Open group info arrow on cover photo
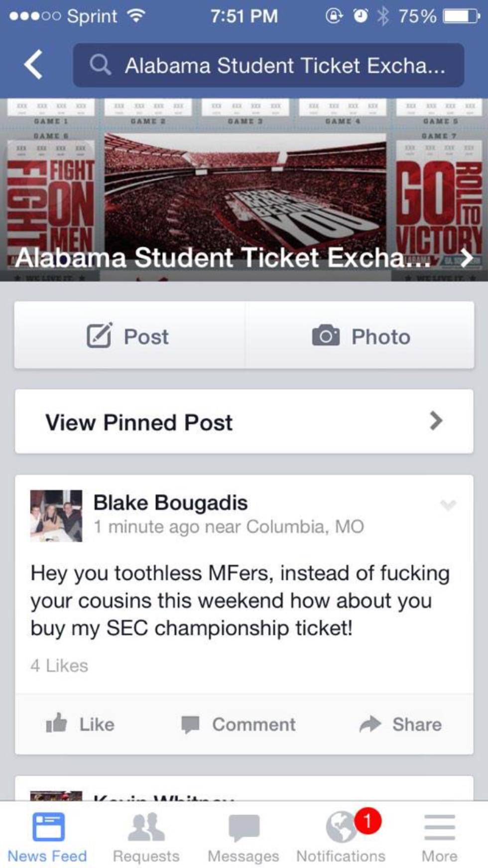This screenshot has height=868, width=488. pyautogui.click(x=466, y=257)
